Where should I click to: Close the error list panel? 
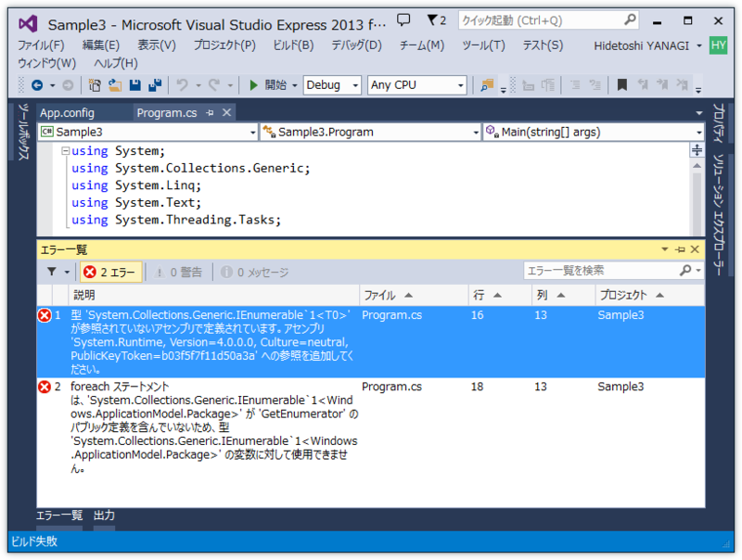(x=695, y=249)
